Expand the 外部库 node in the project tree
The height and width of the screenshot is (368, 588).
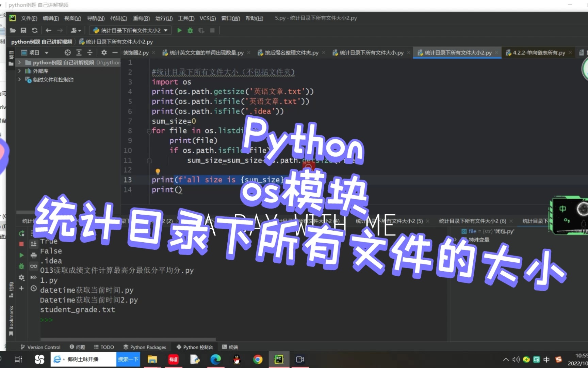coord(20,71)
